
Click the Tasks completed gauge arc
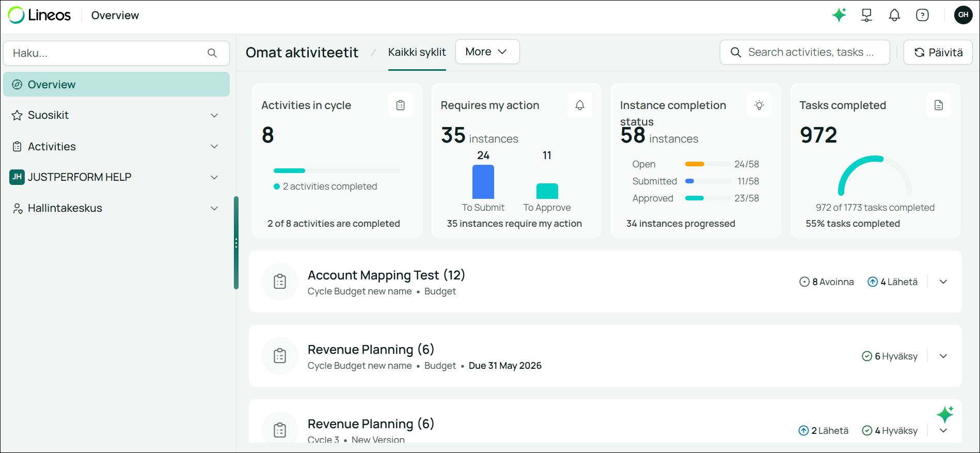click(x=875, y=176)
